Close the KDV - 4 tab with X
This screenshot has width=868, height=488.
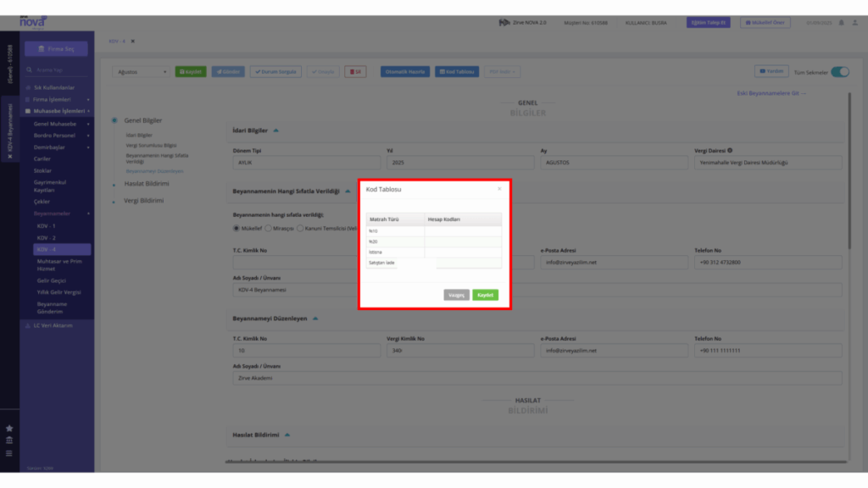pyautogui.click(x=133, y=41)
